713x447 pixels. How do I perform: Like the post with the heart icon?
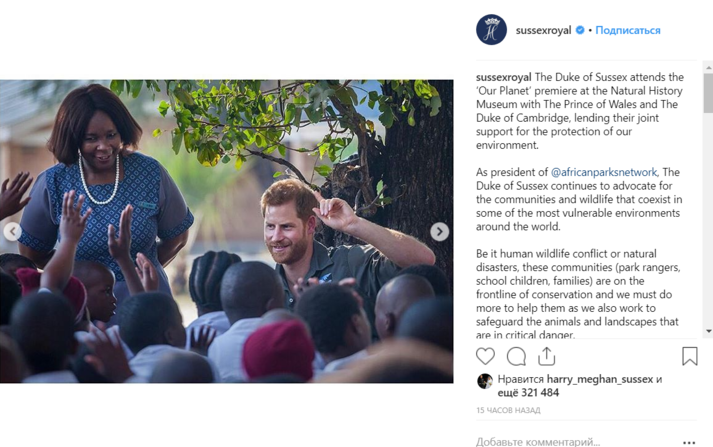[x=485, y=356]
